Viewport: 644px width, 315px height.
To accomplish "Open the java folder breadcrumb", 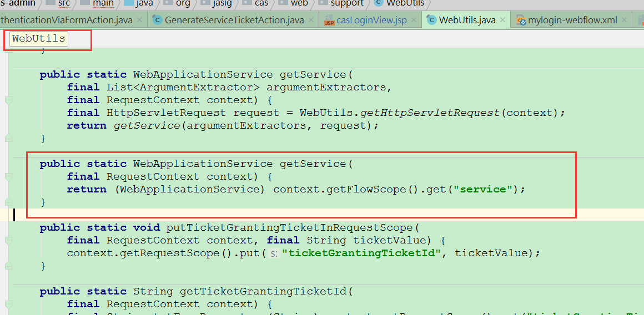I will 139,3.
